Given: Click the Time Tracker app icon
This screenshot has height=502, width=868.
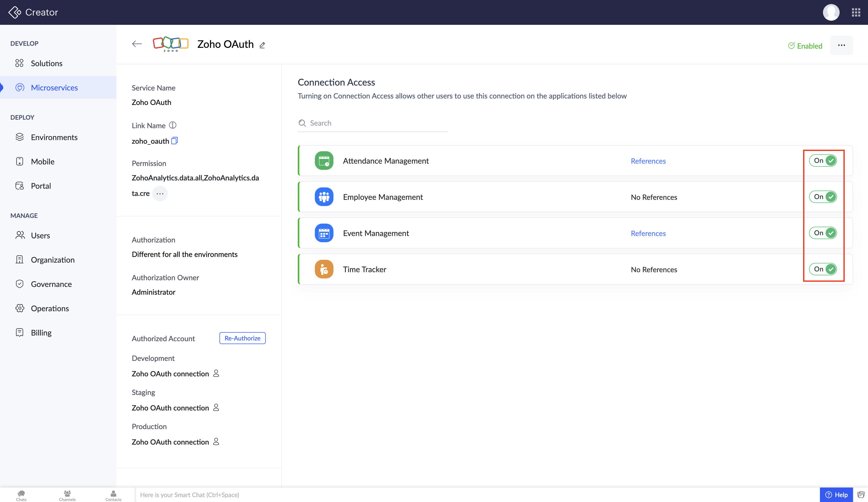Looking at the screenshot, I should 324,269.
